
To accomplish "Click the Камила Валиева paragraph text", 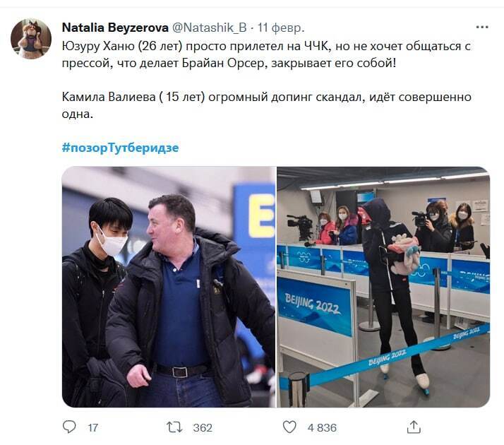I will point(266,105).
